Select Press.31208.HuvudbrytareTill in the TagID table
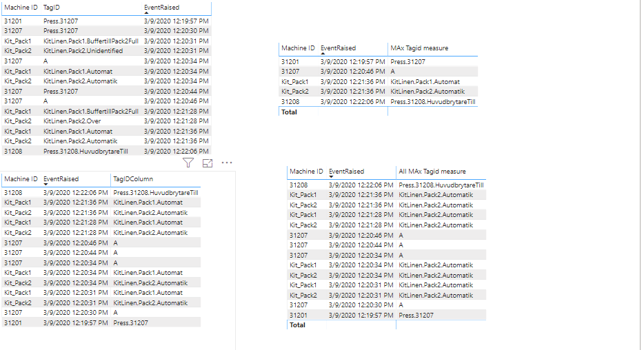 pyautogui.click(x=85, y=152)
